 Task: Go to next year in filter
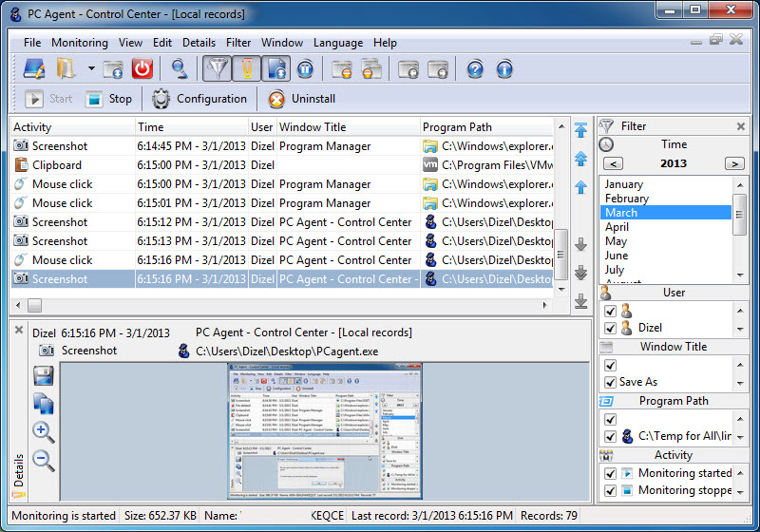tap(734, 163)
